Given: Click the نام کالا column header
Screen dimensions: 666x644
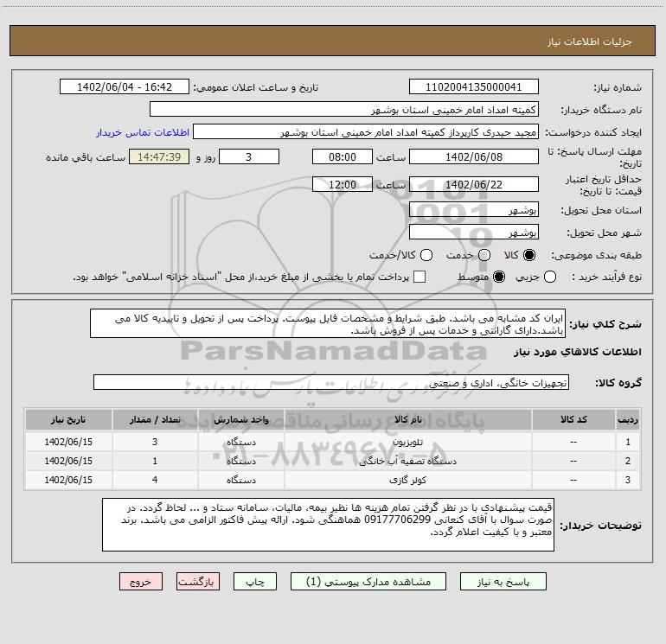Looking at the screenshot, I should tap(407, 419).
